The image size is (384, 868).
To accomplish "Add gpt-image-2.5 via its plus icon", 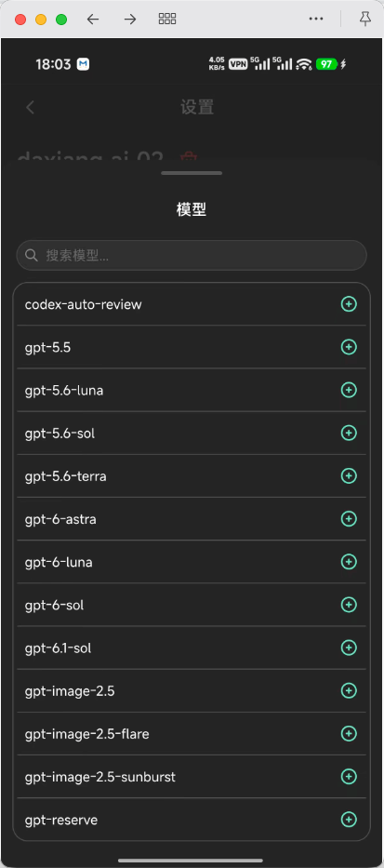I will tap(349, 691).
